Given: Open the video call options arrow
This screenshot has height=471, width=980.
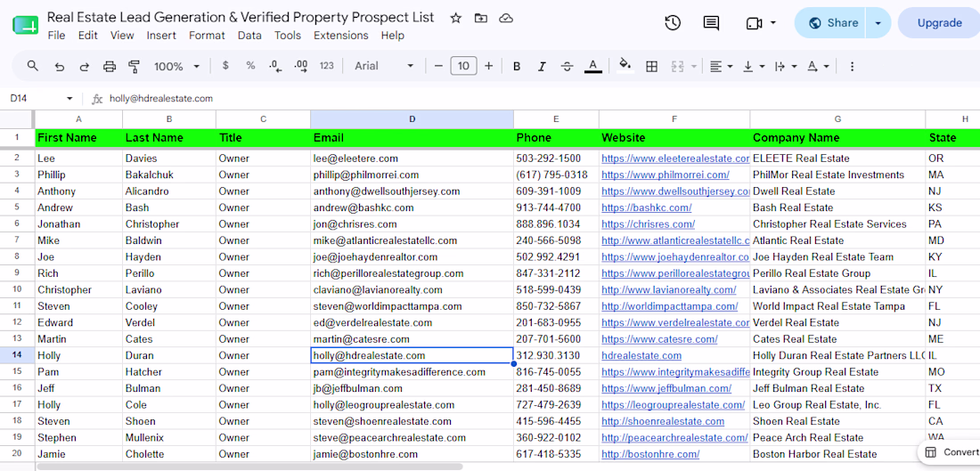Looking at the screenshot, I should coord(773,23).
